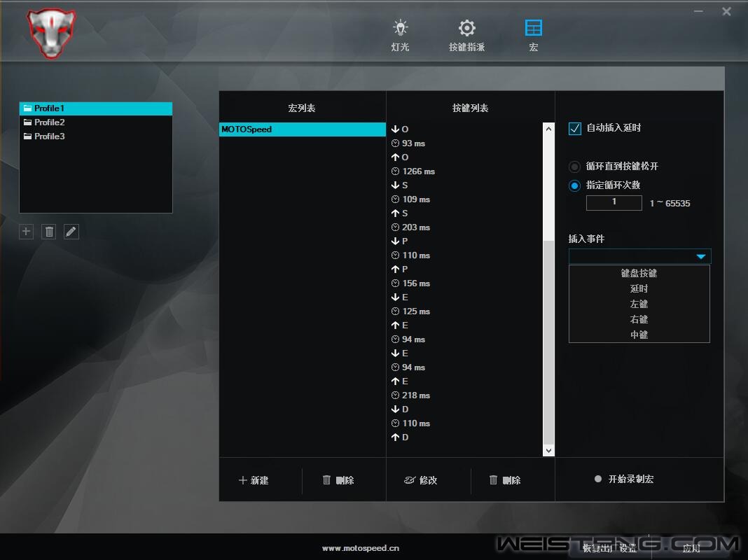This screenshot has height=560, width=748.
Task: Select the 109 ms delay entry
Action: coord(410,199)
